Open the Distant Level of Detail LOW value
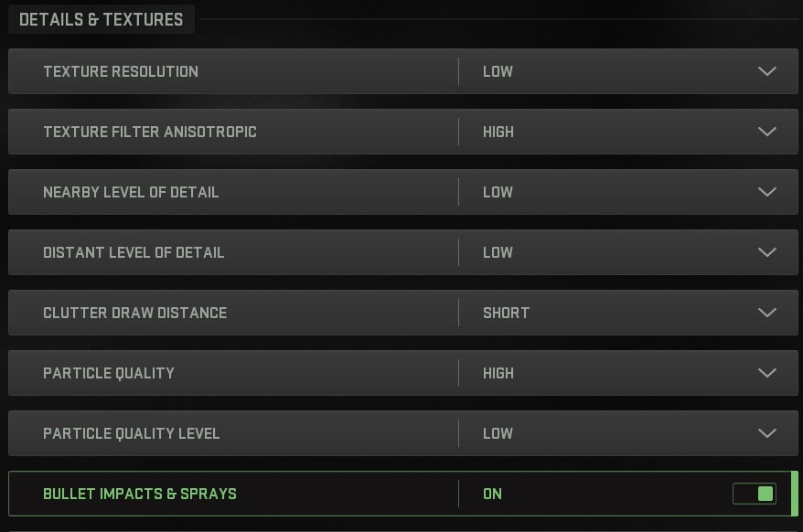The height and width of the screenshot is (532, 803). pyautogui.click(x=498, y=252)
